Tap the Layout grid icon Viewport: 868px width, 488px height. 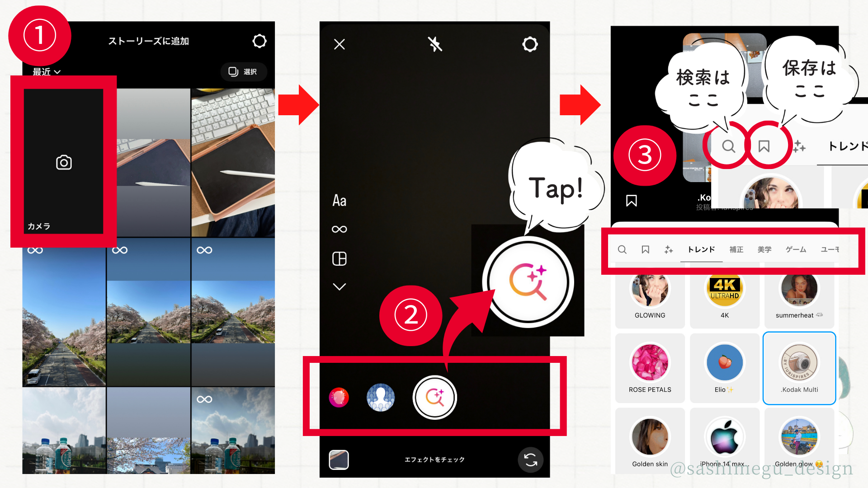click(x=338, y=258)
